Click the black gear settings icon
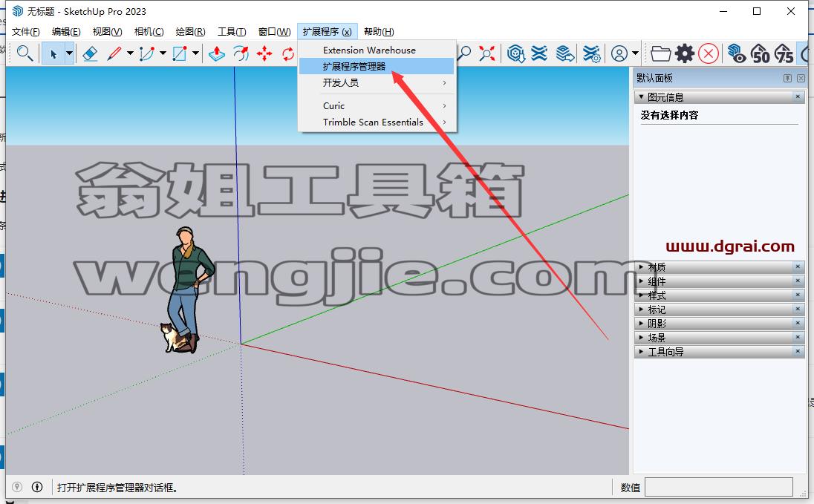The image size is (814, 504). point(685,53)
